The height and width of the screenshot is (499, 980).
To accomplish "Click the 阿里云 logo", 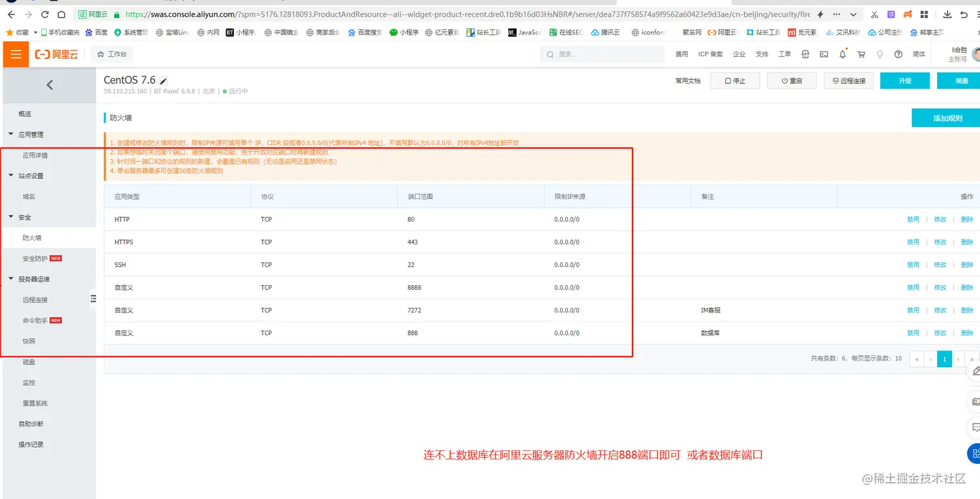I will click(56, 54).
